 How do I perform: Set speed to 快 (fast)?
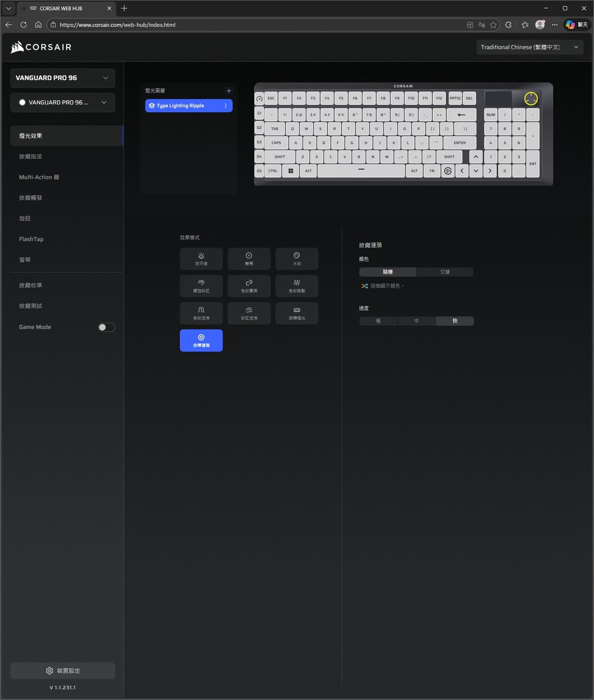(455, 321)
